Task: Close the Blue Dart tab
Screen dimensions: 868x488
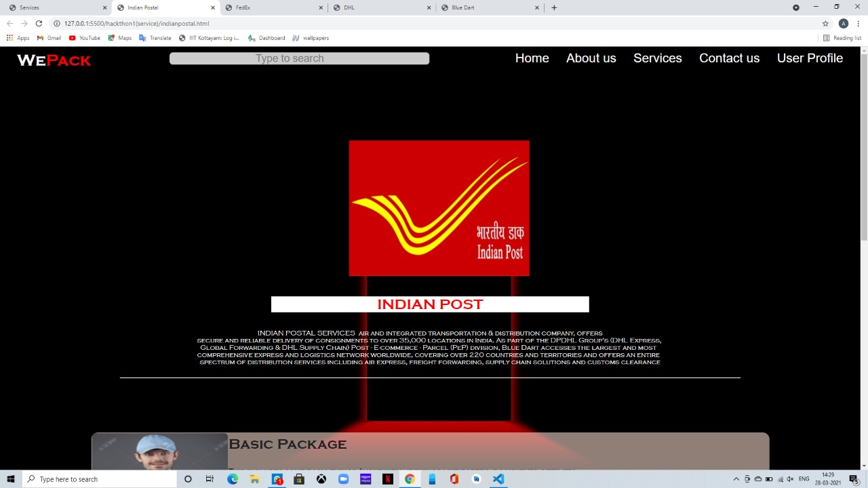Action: click(537, 7)
